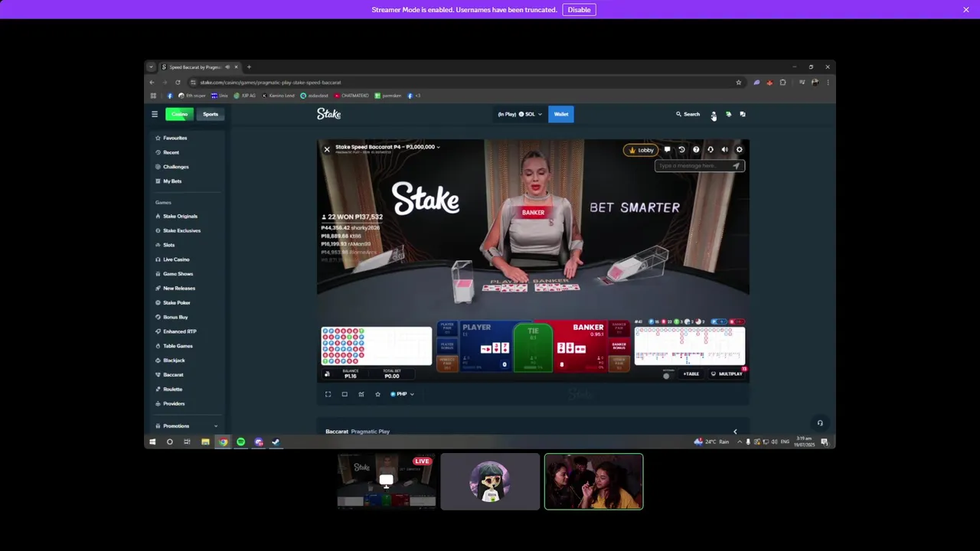
Task: Toggle the switch left of +TABLE button
Action: pyautogui.click(x=667, y=375)
